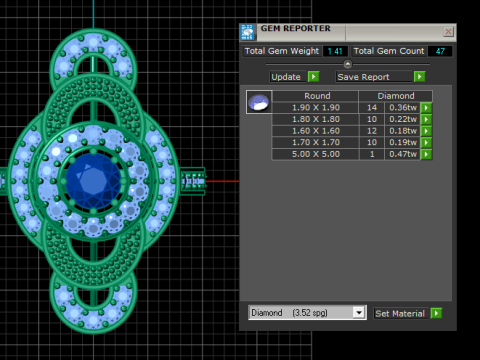This screenshot has width=480, height=360.
Task: Click green arrow for 1.70 X 1.70 row
Action: (426, 142)
